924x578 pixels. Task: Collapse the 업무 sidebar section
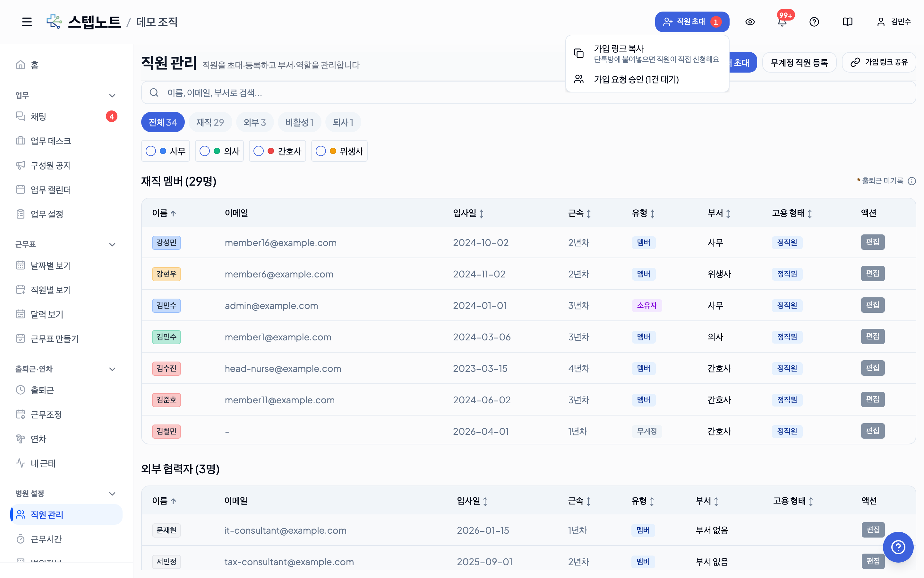click(x=112, y=95)
